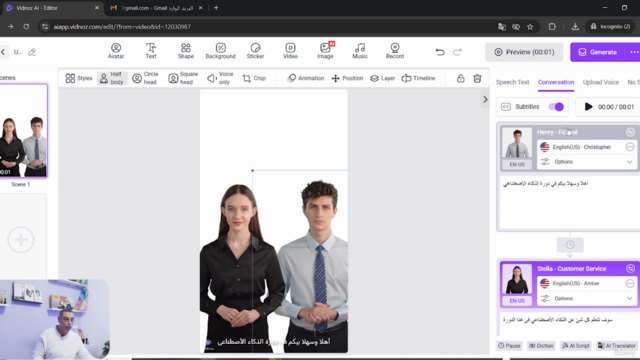Change English(US) - Amber voice
Image resolution: width=640 pixels, height=360 pixels.
point(587,283)
